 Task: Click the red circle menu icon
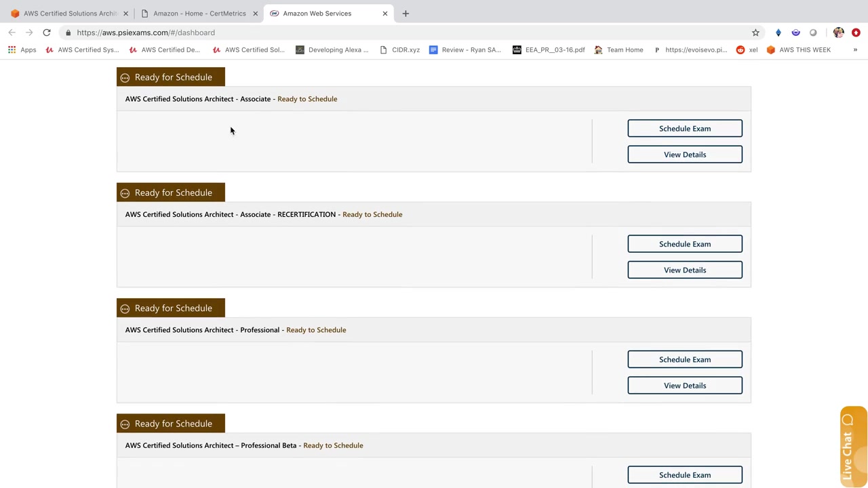(856, 33)
